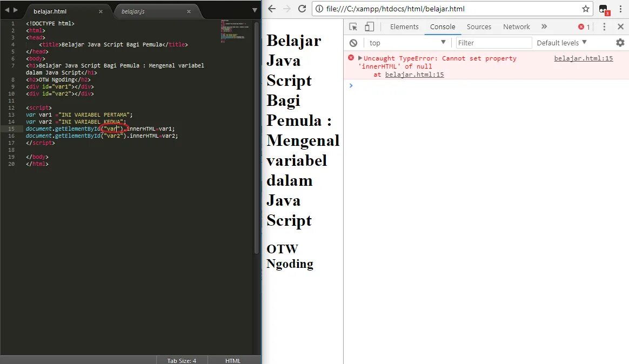Open the Default levels dropdown
This screenshot has width=629, height=364.
pyautogui.click(x=561, y=43)
